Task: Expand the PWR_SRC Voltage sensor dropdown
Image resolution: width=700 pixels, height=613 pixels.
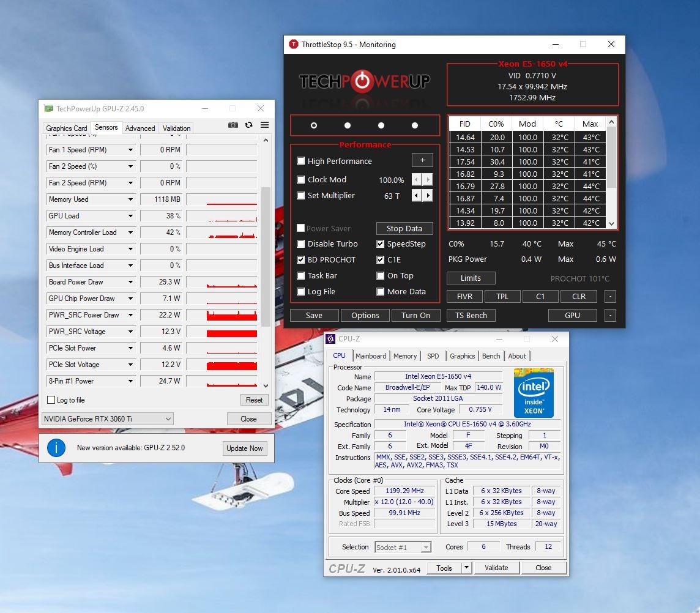Action: [130, 332]
